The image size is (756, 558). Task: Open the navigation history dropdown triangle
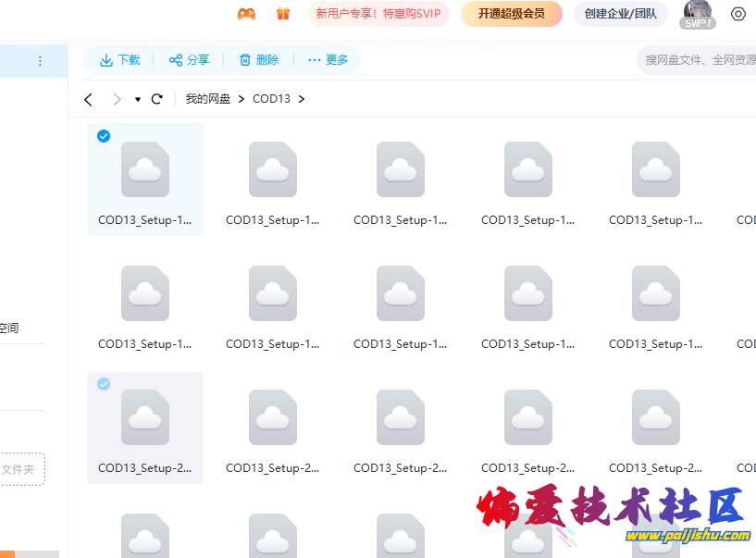(x=138, y=99)
